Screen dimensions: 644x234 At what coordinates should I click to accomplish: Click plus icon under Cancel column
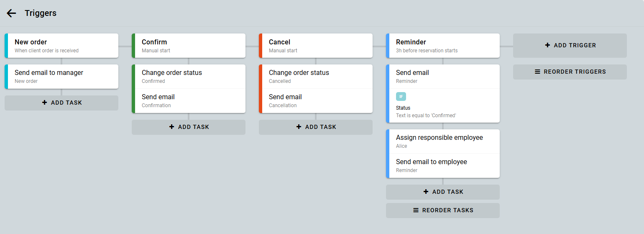[299, 127]
